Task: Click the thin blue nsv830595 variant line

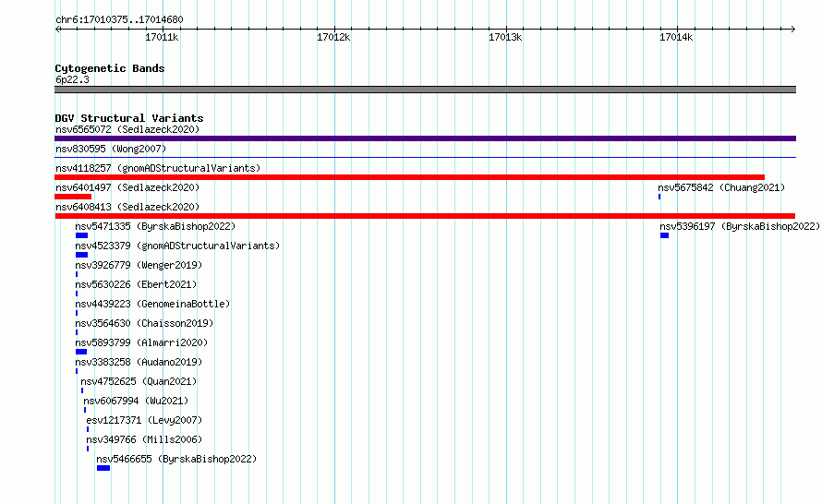Action: pos(425,157)
